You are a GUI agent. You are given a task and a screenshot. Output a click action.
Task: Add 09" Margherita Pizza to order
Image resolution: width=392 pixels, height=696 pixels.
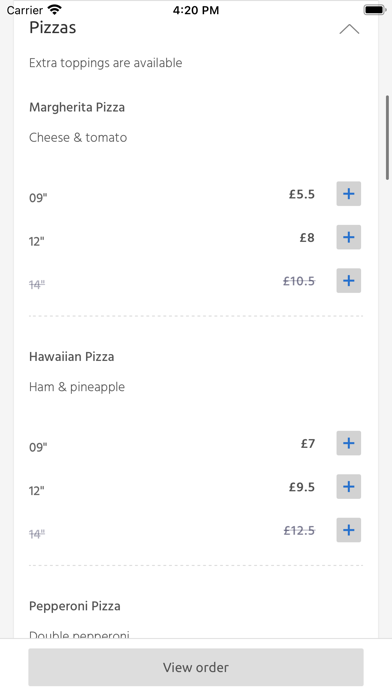click(x=348, y=194)
